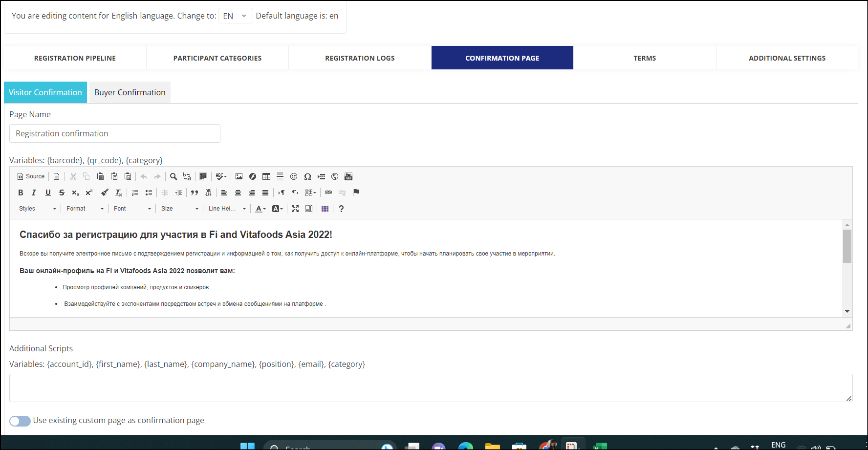Screen dimensions: 868x450
Task: Set text direction right-to-left icon
Action: coord(295,193)
